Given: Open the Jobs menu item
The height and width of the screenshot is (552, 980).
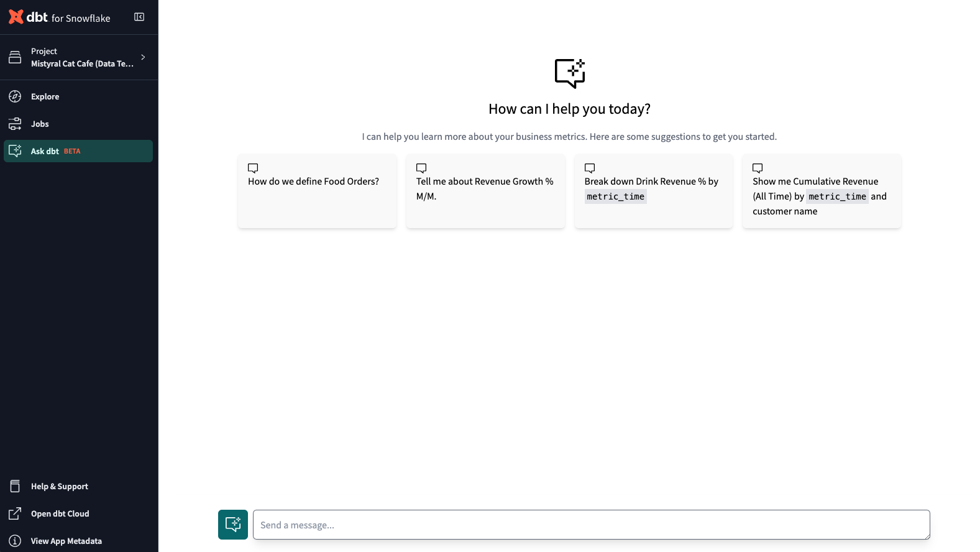Looking at the screenshot, I should tap(40, 124).
